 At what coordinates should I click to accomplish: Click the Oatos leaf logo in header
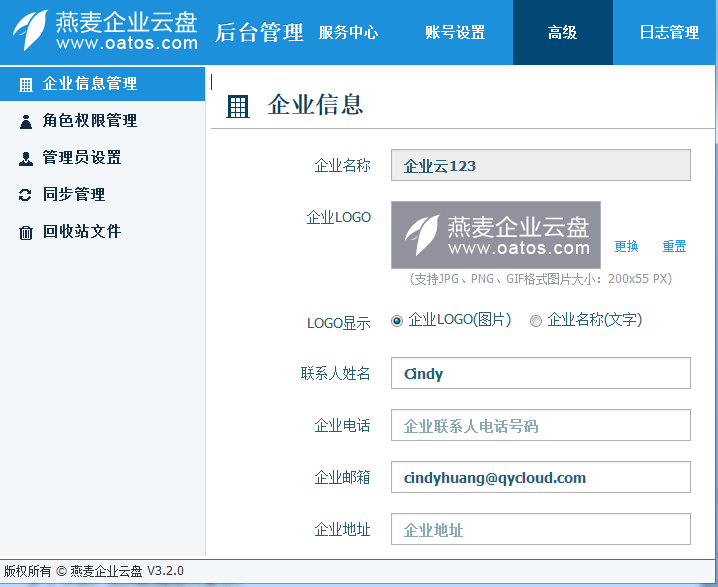[x=32, y=31]
